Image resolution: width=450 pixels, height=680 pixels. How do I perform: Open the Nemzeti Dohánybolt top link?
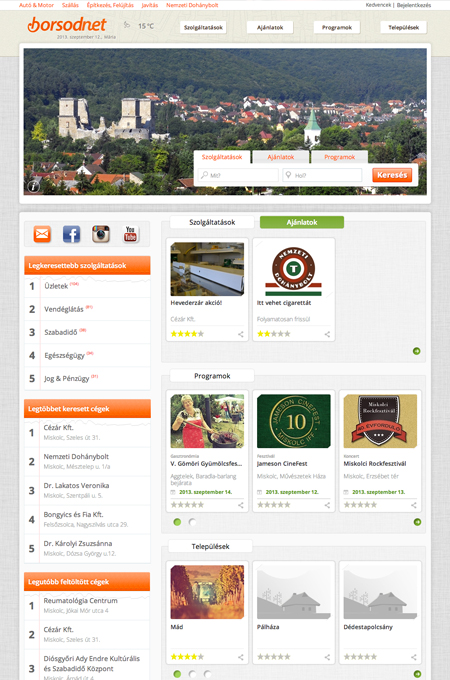(192, 5)
